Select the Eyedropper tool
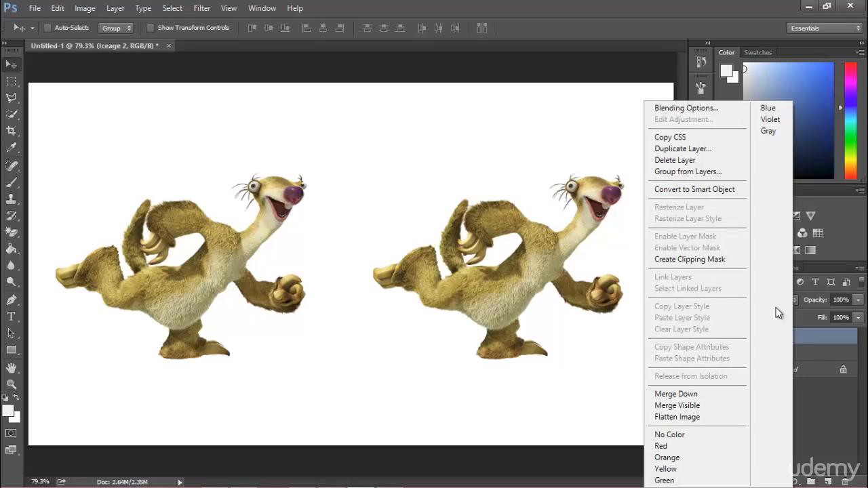Image resolution: width=868 pixels, height=488 pixels. click(12, 148)
